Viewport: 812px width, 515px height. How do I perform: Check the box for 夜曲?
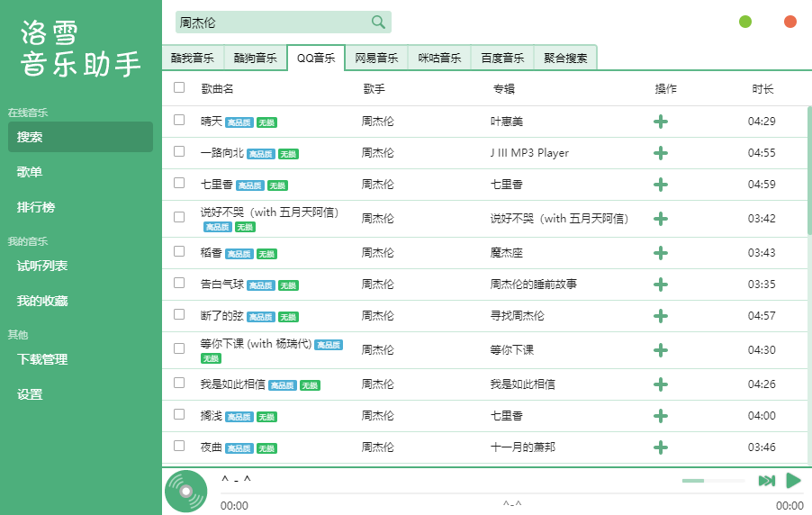click(179, 446)
